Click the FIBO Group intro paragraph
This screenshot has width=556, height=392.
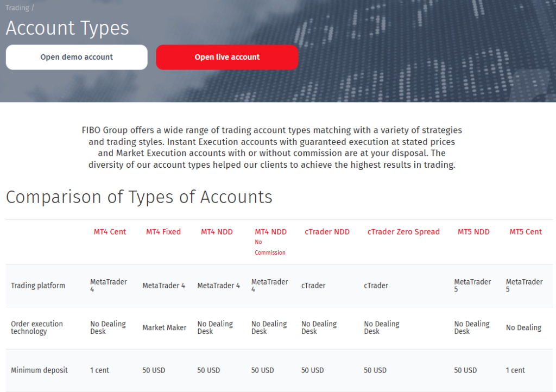[271, 148]
